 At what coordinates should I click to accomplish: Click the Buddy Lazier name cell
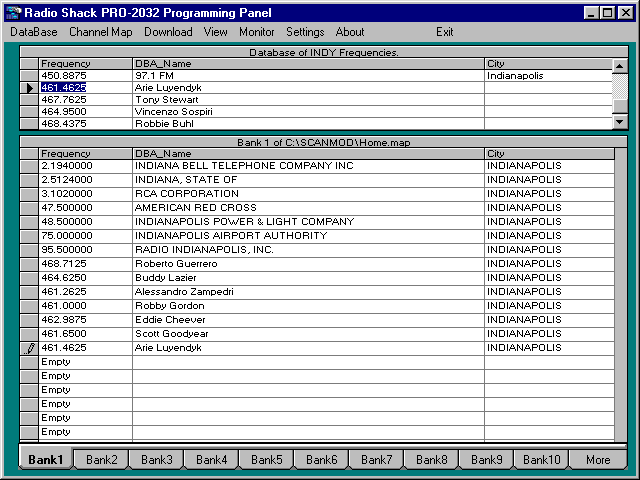[308, 278]
